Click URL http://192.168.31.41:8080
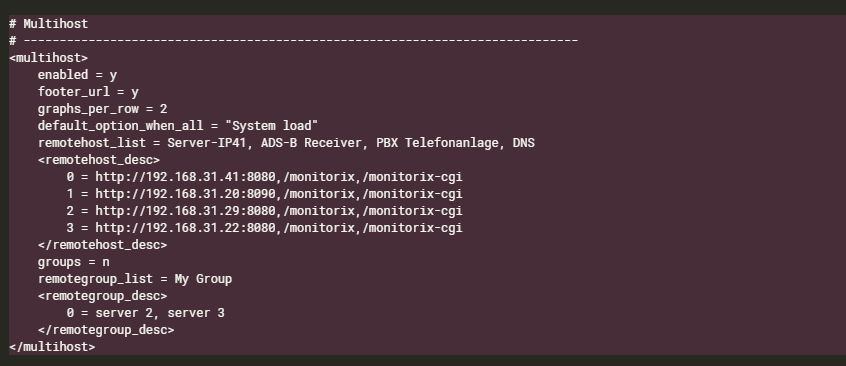Image resolution: width=846 pixels, height=366 pixels. (x=185, y=177)
